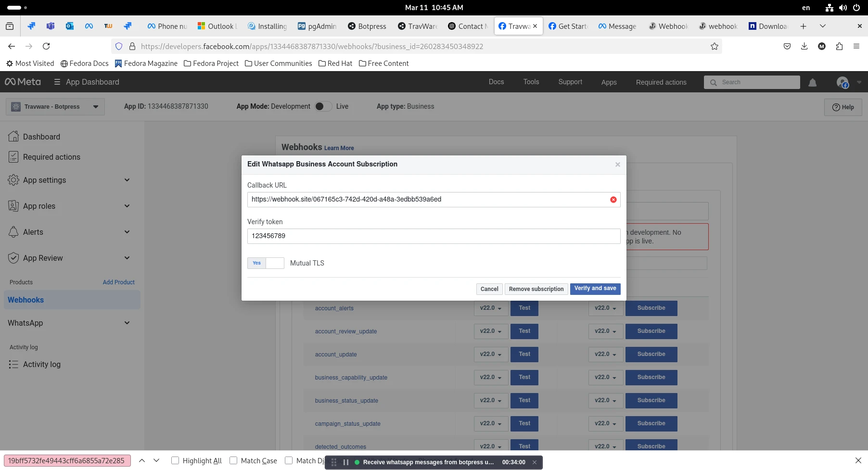The height and width of the screenshot is (470, 868).
Task: Close the find bar
Action: pos(858,460)
